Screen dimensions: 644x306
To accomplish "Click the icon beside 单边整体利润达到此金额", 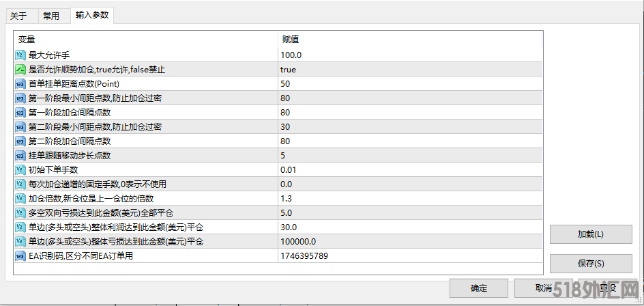I will (20, 227).
